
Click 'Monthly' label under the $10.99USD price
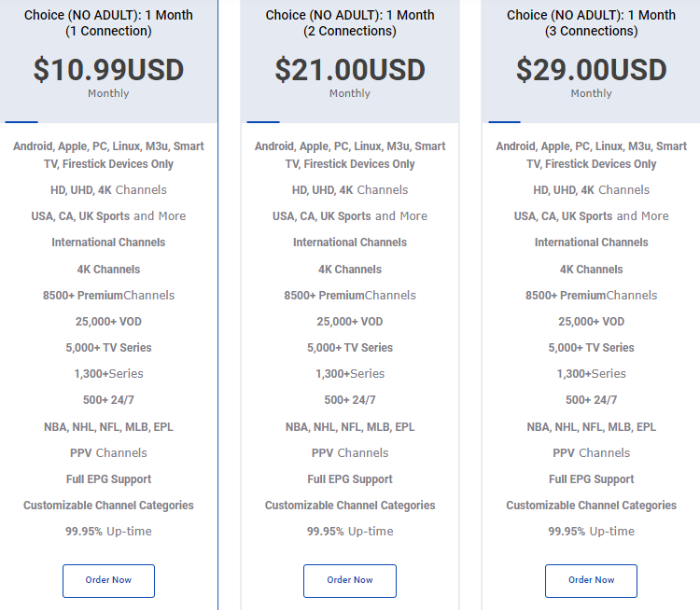(x=108, y=93)
